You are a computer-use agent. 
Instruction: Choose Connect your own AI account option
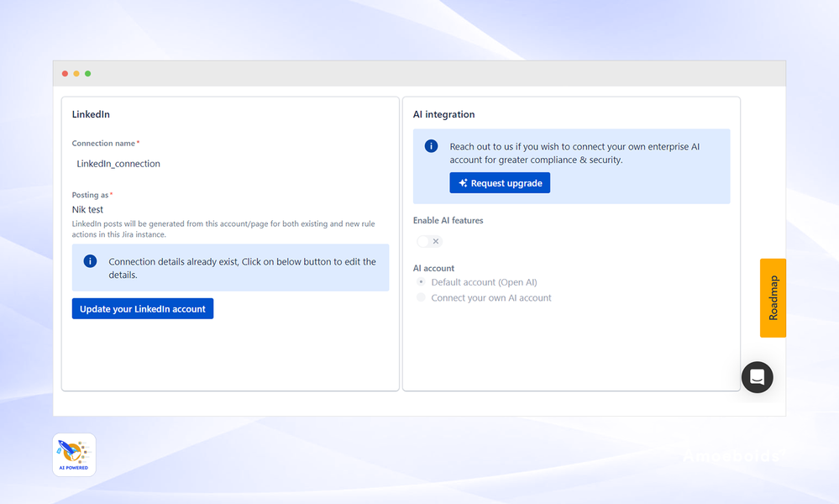point(420,297)
